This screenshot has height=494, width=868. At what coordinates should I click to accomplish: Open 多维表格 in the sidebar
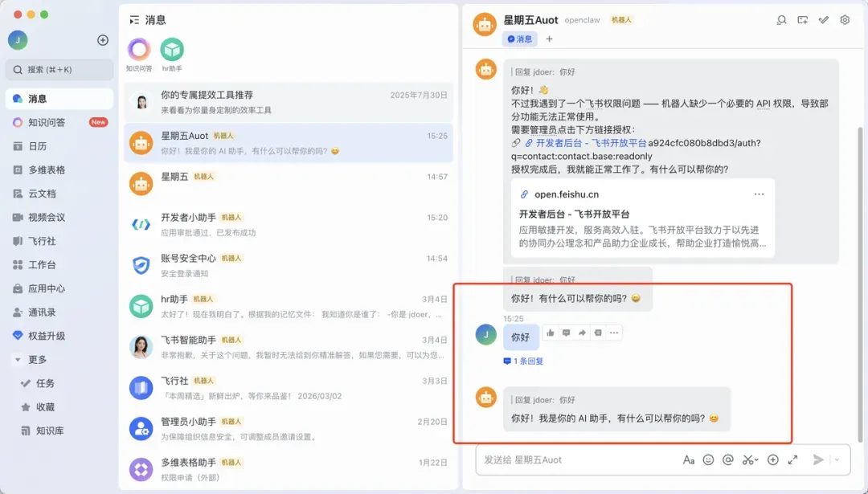click(59, 169)
